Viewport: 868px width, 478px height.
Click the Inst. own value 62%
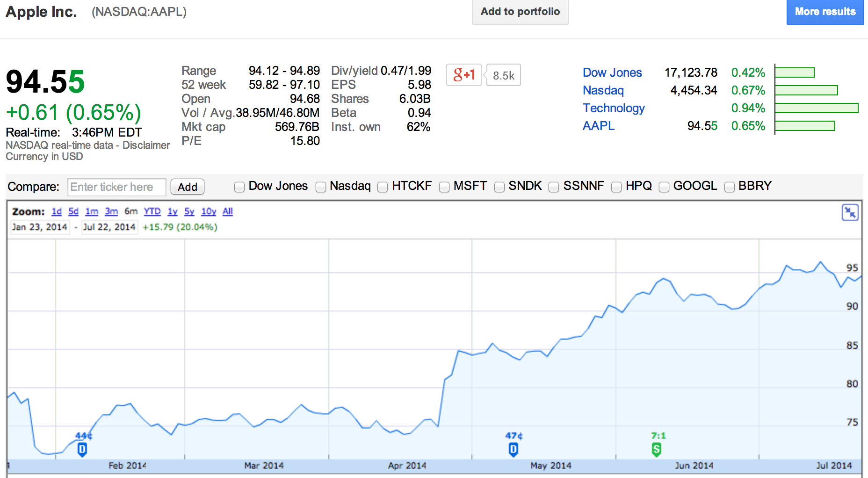click(419, 127)
